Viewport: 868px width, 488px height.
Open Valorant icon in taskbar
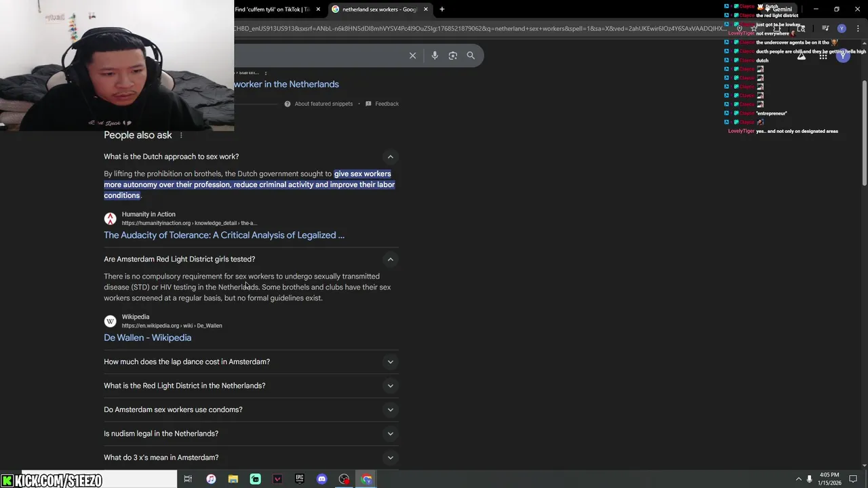pyautogui.click(x=277, y=479)
